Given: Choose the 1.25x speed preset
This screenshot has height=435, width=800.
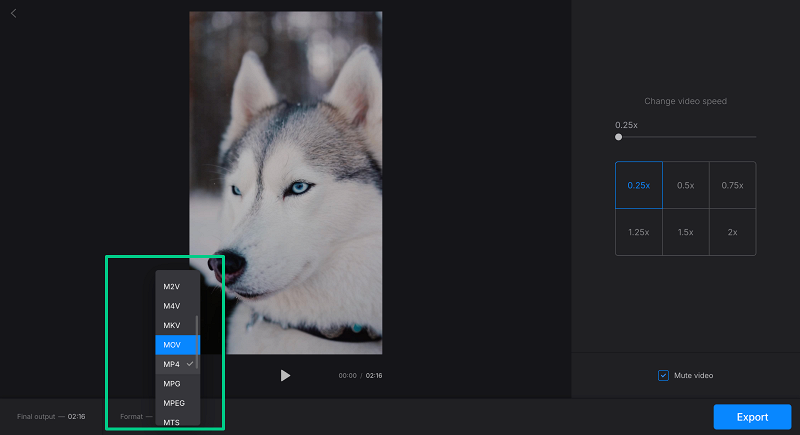Looking at the screenshot, I should pos(639,232).
